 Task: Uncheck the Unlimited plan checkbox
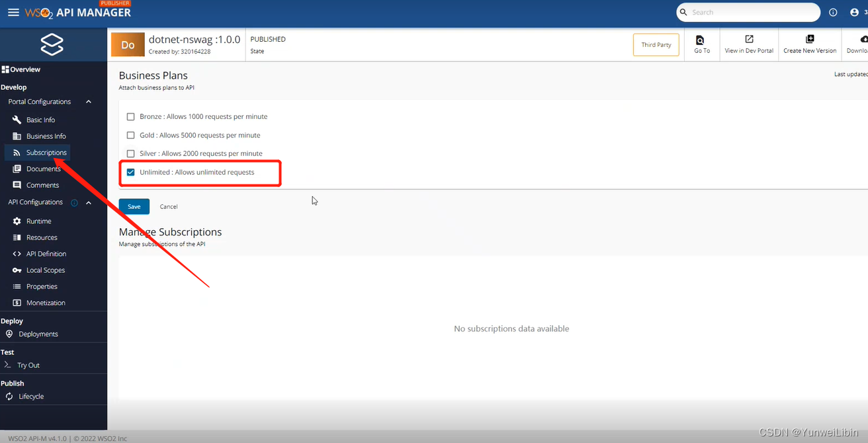point(131,173)
